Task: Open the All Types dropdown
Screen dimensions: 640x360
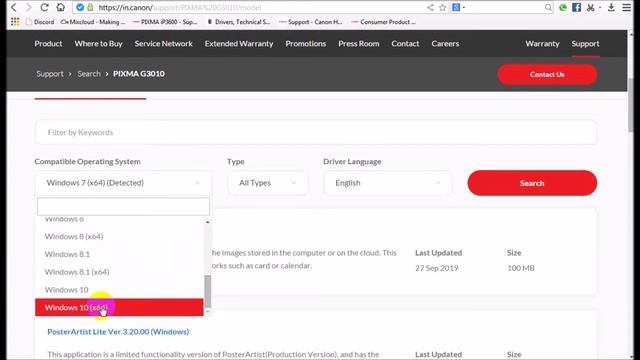Action: pos(267,183)
